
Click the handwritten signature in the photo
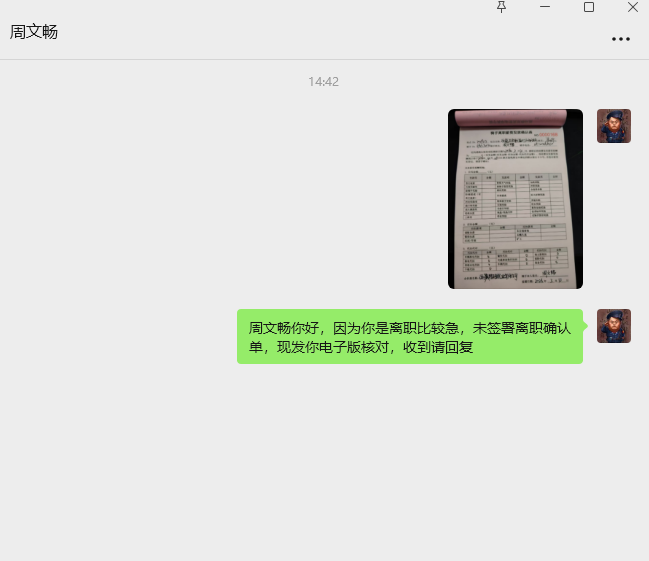click(549, 272)
